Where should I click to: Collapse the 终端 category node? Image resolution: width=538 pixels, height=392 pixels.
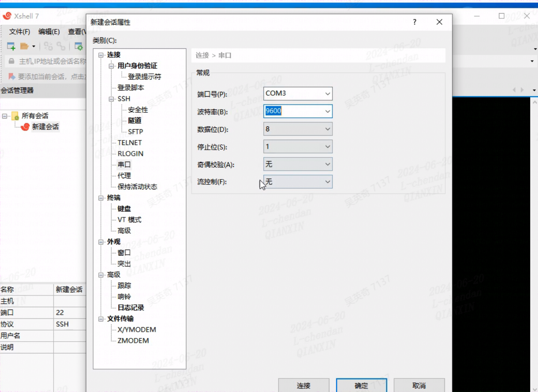point(101,198)
